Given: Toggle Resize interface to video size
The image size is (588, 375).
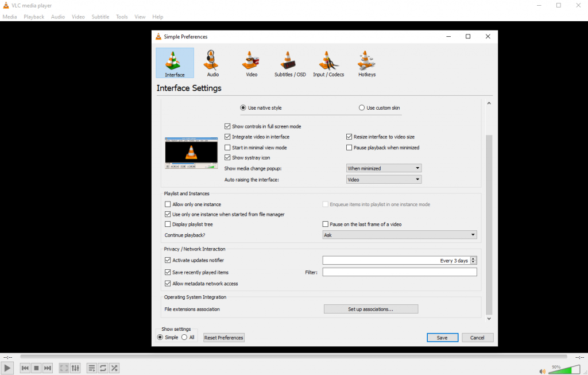Looking at the screenshot, I should (x=349, y=137).
